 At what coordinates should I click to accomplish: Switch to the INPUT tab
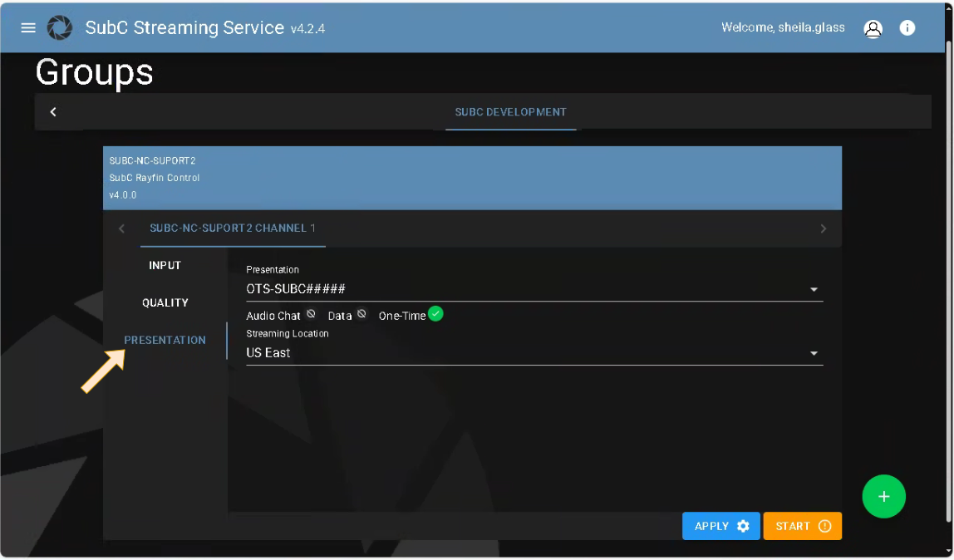(165, 266)
